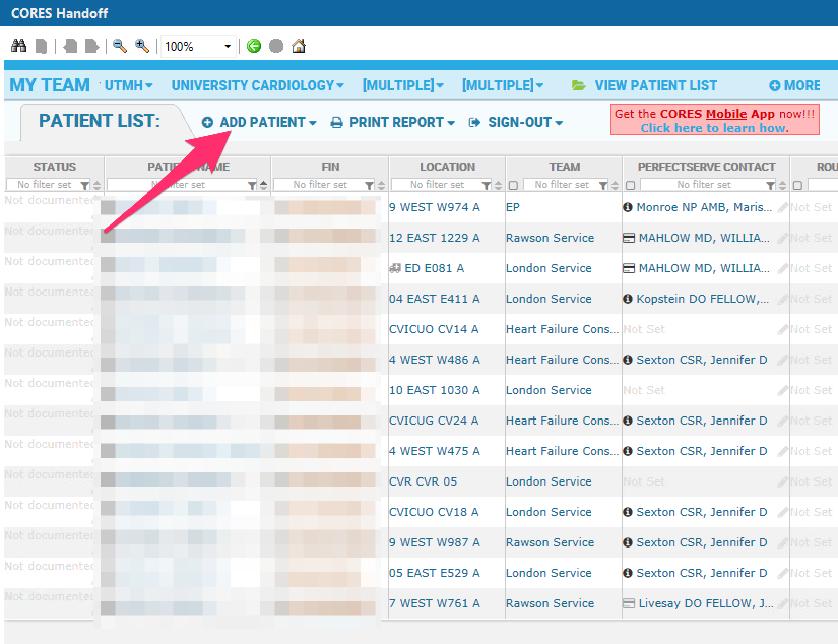This screenshot has height=644, width=838.
Task: Click pager icon beside MAHLOW MD on Rawson Service row
Action: coord(629,238)
